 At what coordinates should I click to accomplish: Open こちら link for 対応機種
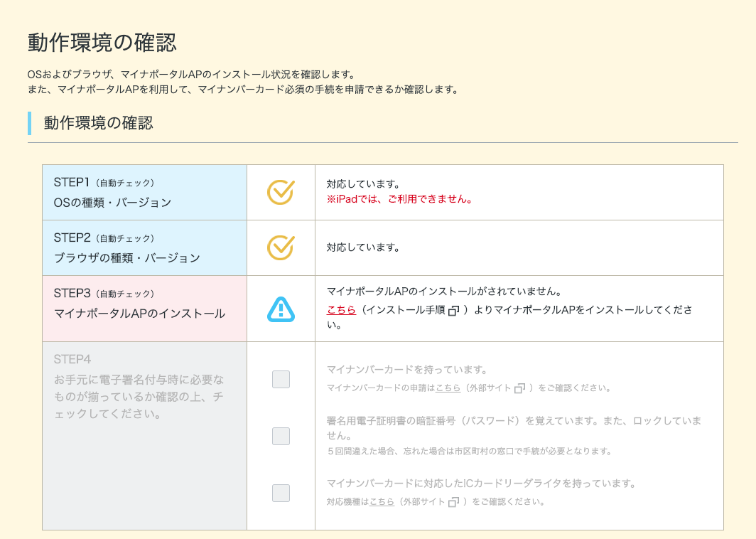[382, 501]
